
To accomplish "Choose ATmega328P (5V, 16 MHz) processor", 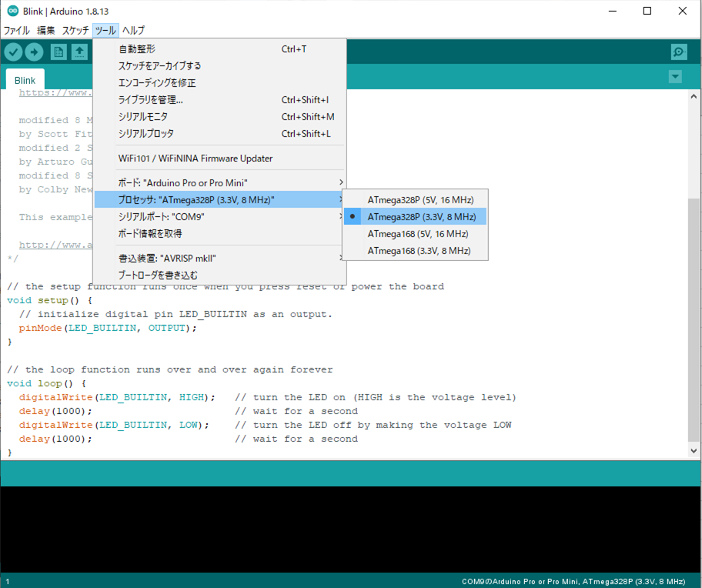I will click(415, 200).
